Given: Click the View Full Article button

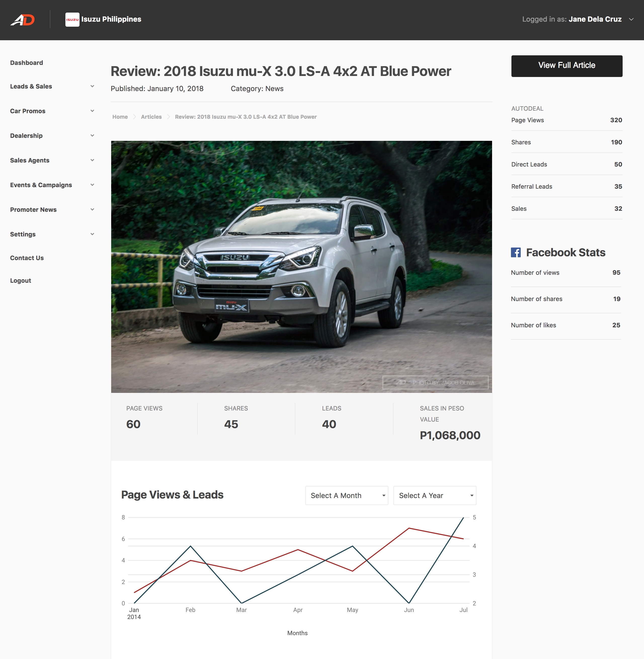Looking at the screenshot, I should pyautogui.click(x=567, y=66).
